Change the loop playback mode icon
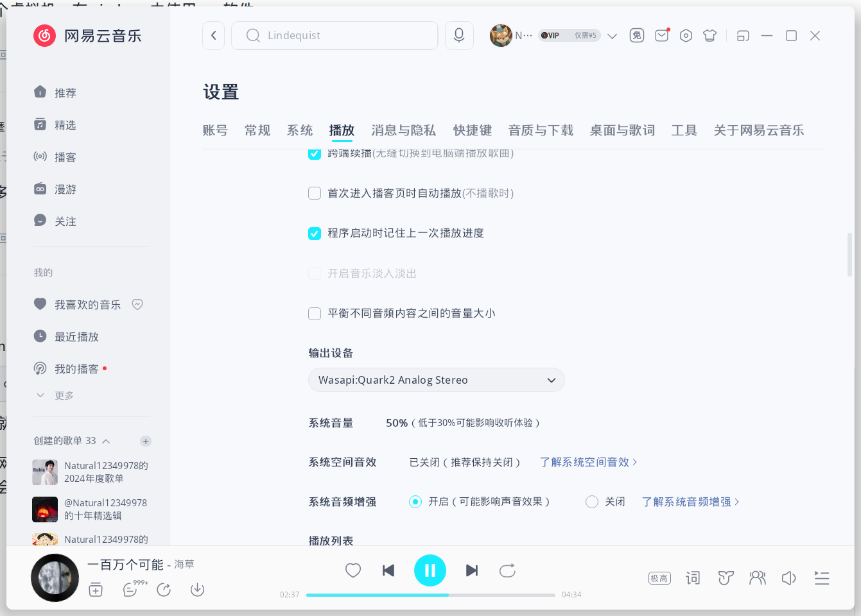The width and height of the screenshot is (861, 616). [507, 570]
